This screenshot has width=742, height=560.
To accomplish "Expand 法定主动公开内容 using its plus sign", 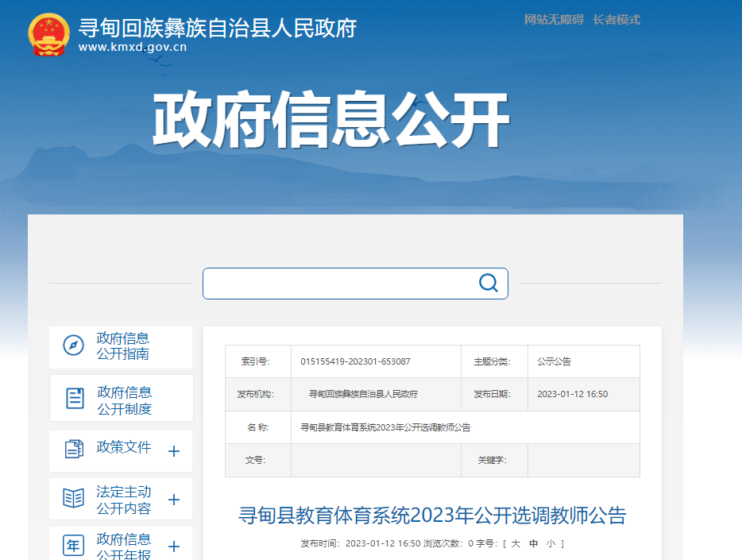I will pos(174,500).
